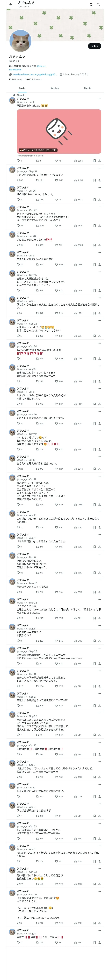The height and width of the screenshot is (980, 110).
Task: Go back using the top-left arrow
Action: coord(11,4)
